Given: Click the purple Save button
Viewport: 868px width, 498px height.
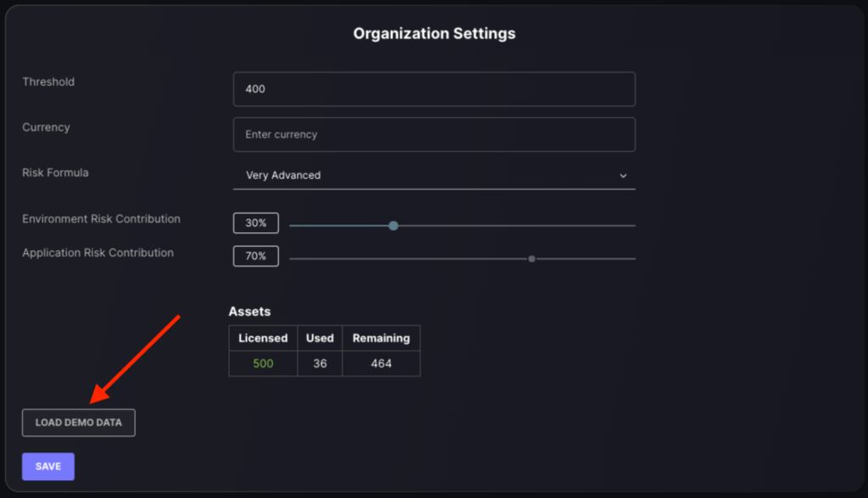Looking at the screenshot, I should (x=48, y=467).
